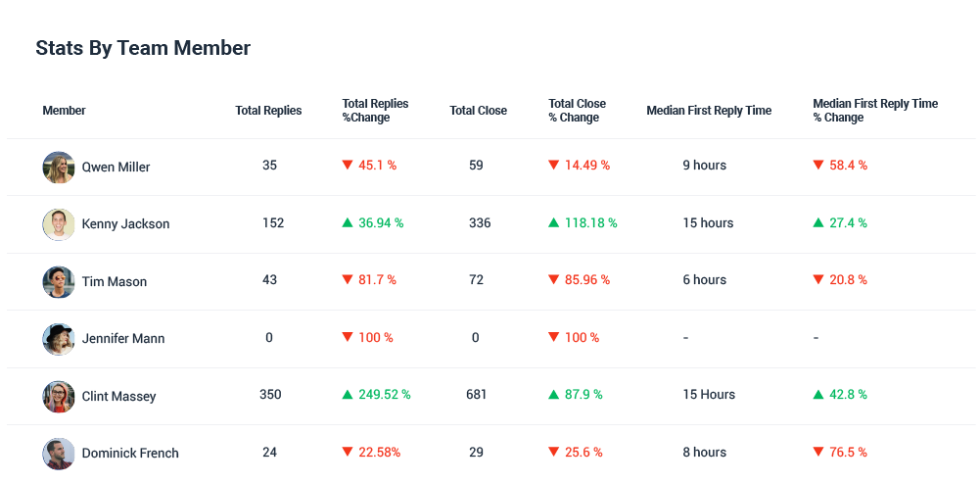Click green up arrow beside 249.52 %
Viewport: 980px width, 483px height.
(x=347, y=395)
